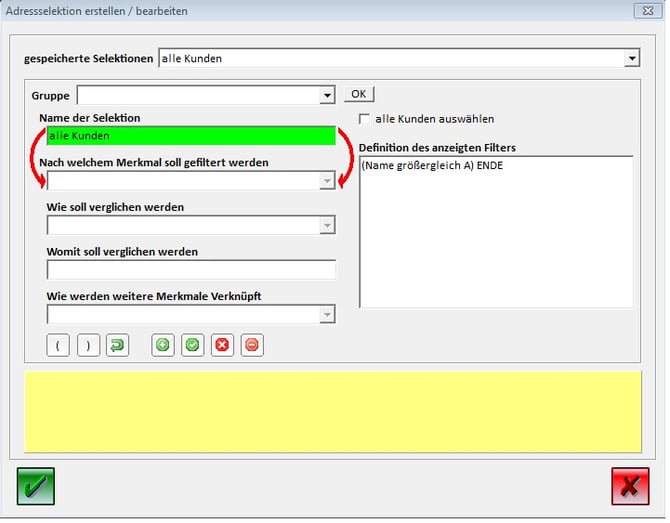Screen dimensions: 670x523
Task: Click the OK button beside Gruppe
Action: coord(359,94)
